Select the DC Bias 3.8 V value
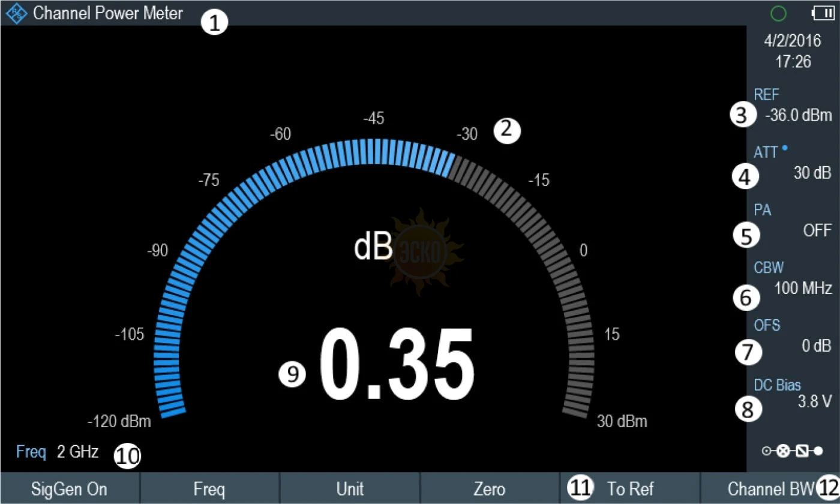This screenshot has width=840, height=504. [793, 394]
